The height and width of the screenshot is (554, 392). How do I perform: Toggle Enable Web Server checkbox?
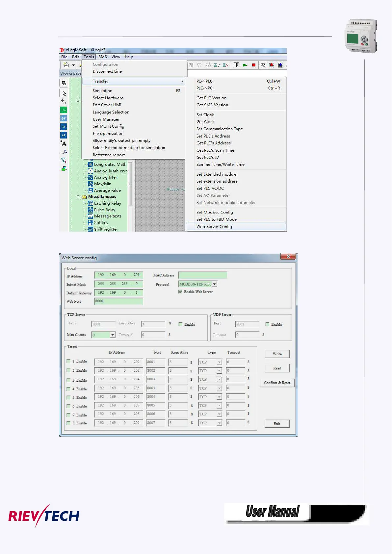point(180,292)
